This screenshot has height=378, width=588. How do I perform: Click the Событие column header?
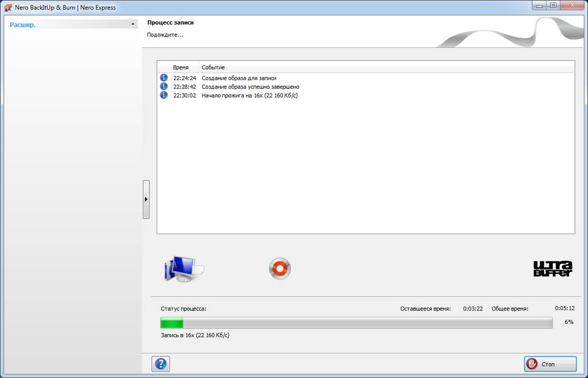point(213,67)
